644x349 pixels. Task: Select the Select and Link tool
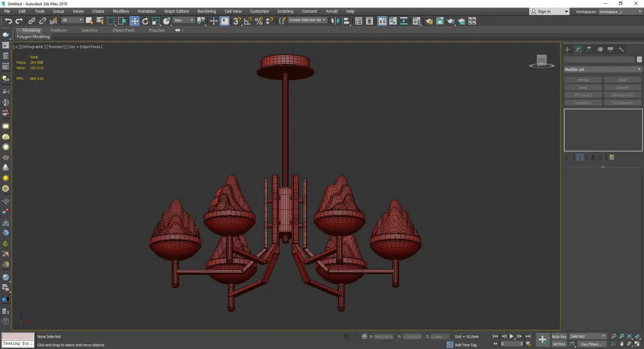coord(32,21)
